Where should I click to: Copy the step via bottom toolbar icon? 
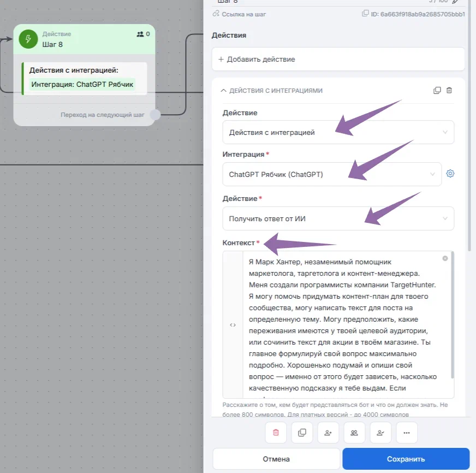[x=302, y=433]
